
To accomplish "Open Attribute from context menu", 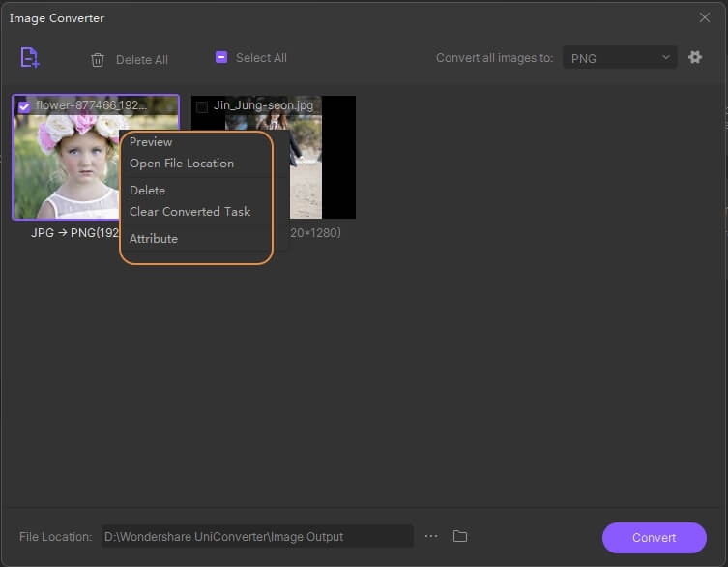I will (x=154, y=239).
